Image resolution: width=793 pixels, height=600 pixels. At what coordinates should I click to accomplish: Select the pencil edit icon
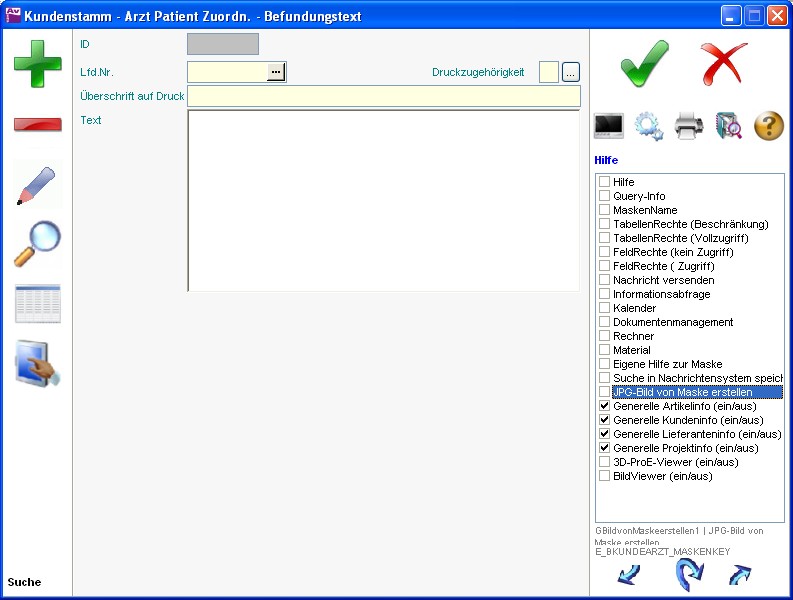[37, 185]
